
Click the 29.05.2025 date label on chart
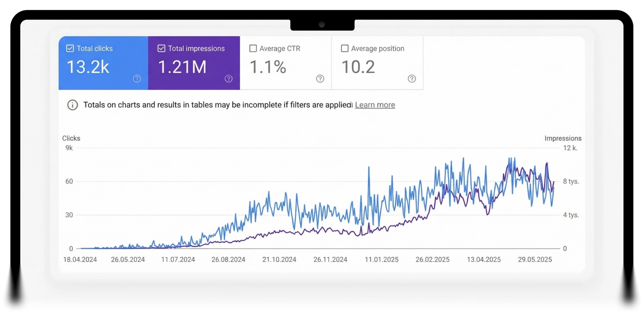535,259
